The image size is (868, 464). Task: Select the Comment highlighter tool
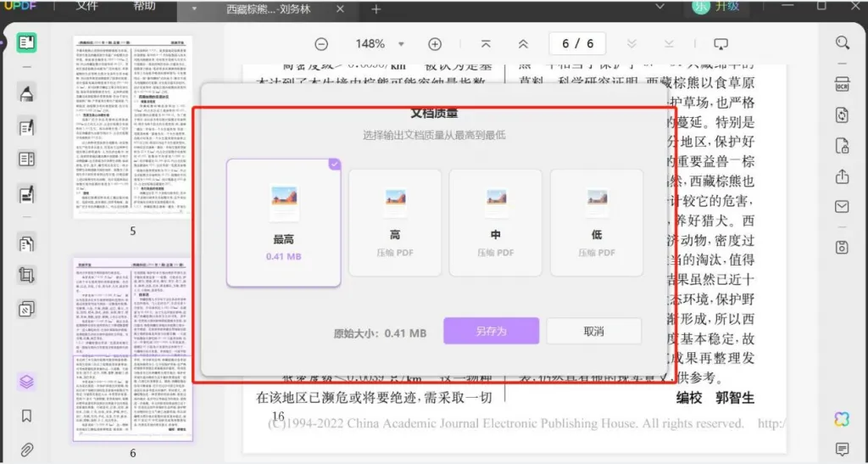26,93
